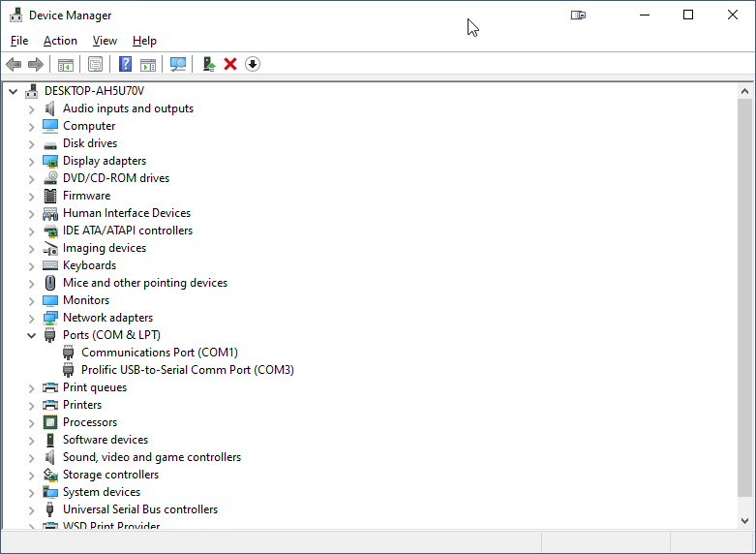756x554 pixels.
Task: Scan for hardware changes monitor icon
Action: pyautogui.click(x=178, y=64)
